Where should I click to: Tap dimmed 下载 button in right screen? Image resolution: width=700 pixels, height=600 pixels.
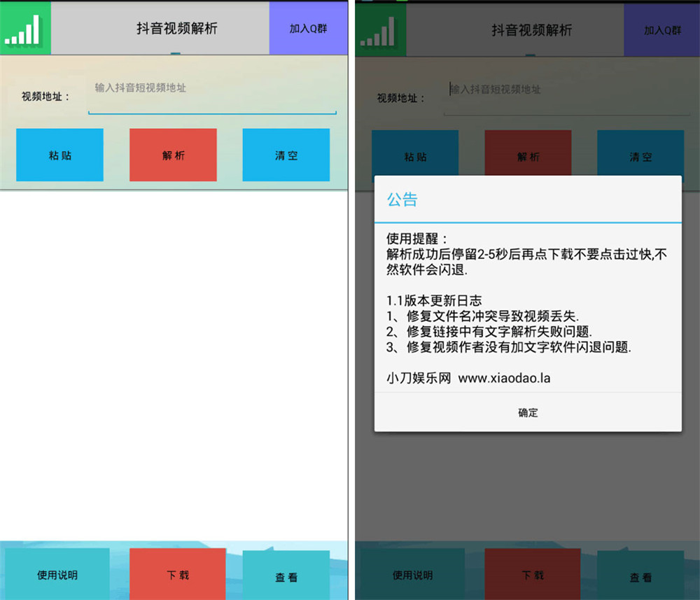pos(533,575)
